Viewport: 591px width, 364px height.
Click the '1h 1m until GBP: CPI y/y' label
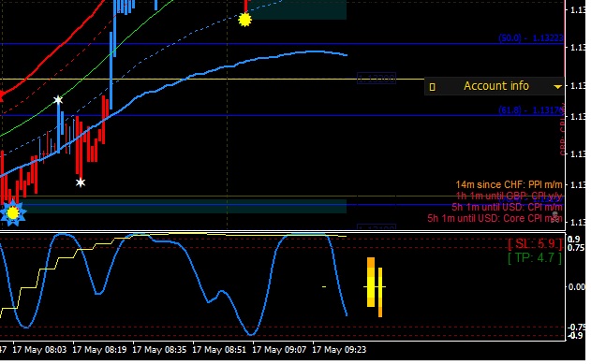click(509, 196)
